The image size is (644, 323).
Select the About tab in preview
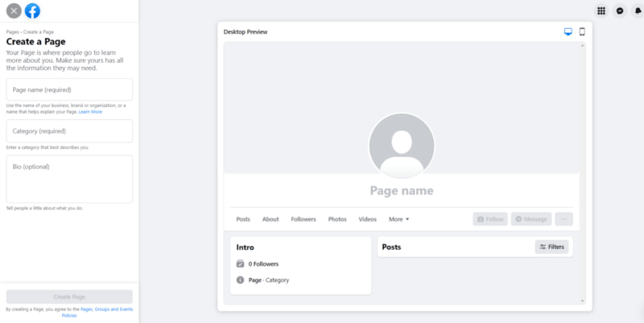(270, 219)
